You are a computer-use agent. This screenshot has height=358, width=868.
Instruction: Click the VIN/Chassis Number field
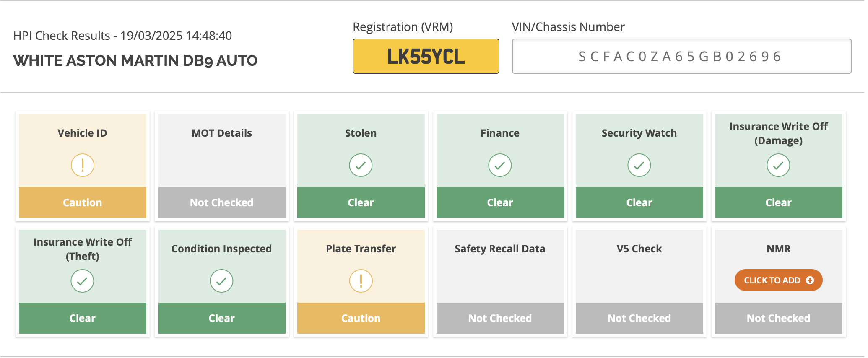click(681, 56)
